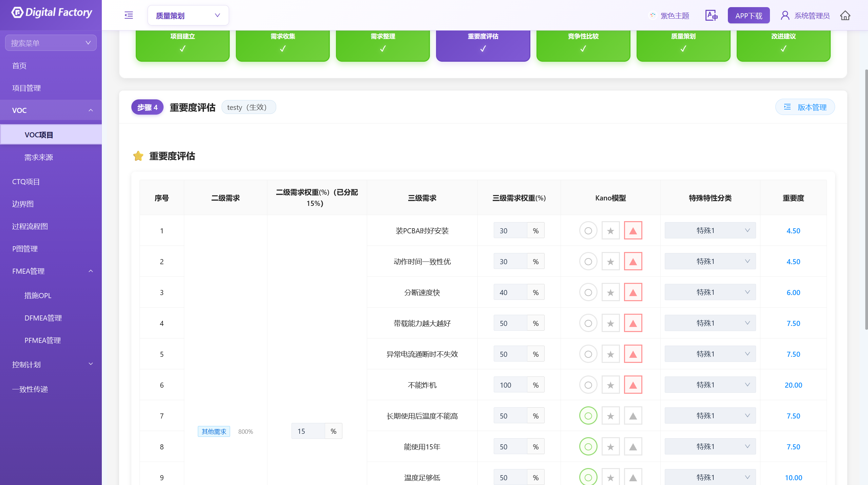Click the yellow star icon beside 重要度评估
The height and width of the screenshot is (485, 868).
138,156
